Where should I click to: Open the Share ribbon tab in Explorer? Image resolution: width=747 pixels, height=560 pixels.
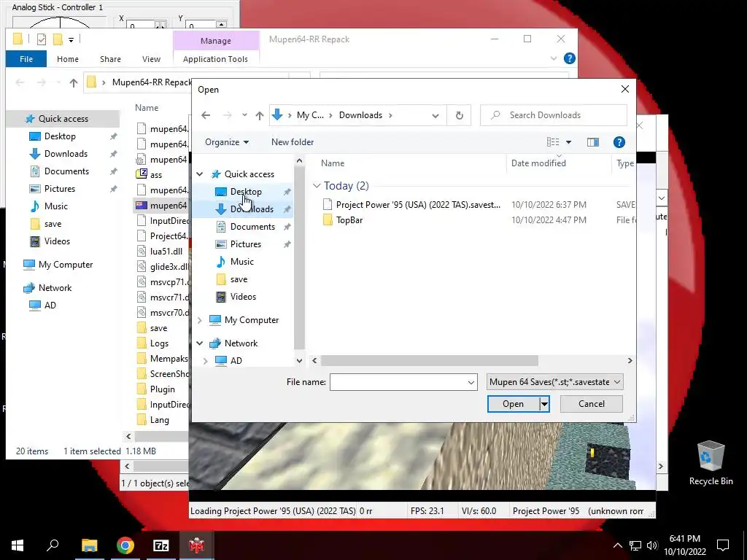pos(110,59)
